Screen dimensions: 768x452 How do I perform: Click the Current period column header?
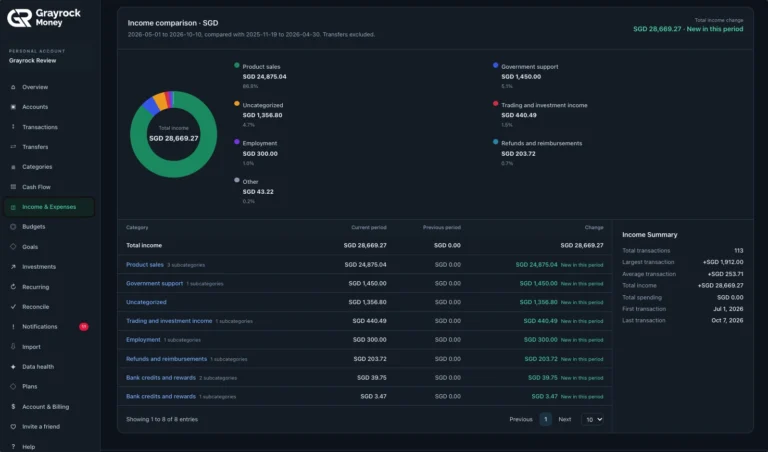tap(369, 227)
